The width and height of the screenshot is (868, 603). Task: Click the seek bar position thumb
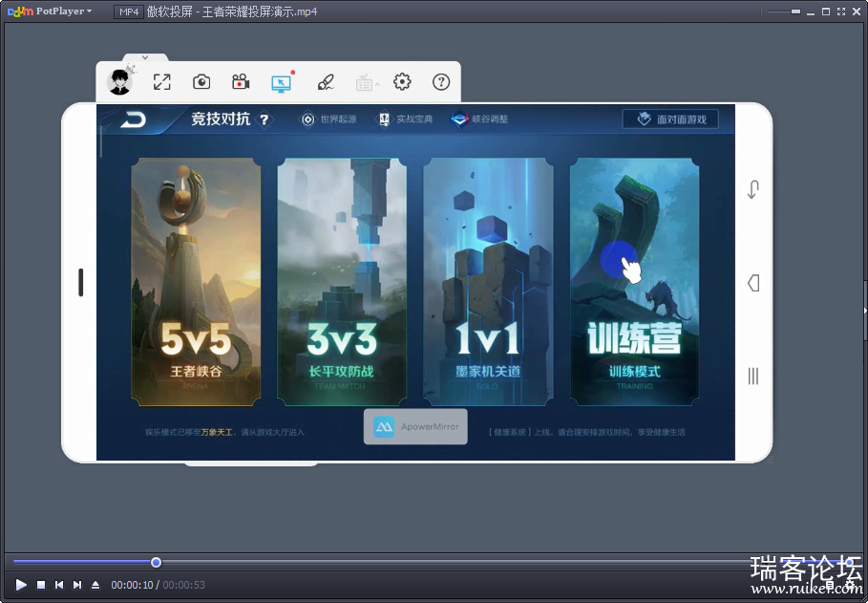pyautogui.click(x=156, y=563)
